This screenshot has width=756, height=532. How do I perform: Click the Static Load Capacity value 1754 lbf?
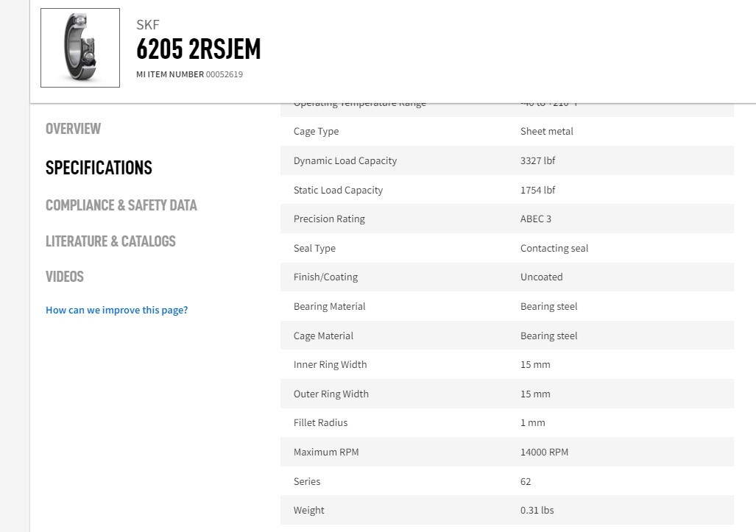pos(537,190)
